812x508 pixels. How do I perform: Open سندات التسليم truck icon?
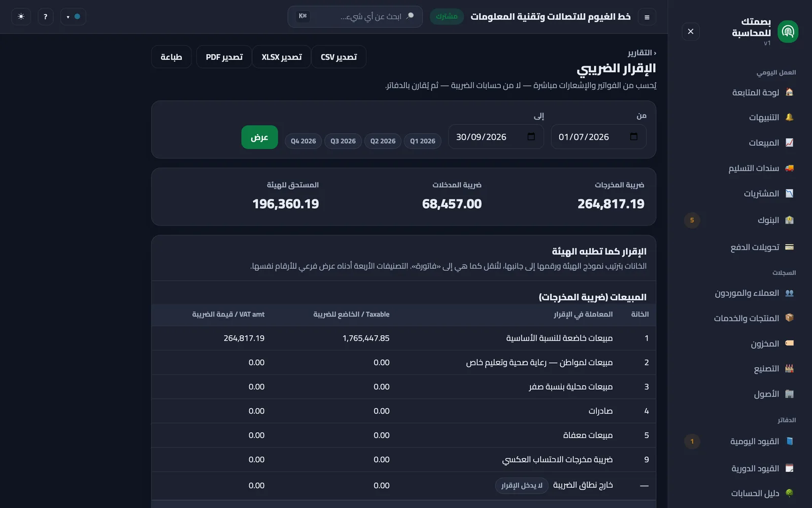[x=789, y=168]
